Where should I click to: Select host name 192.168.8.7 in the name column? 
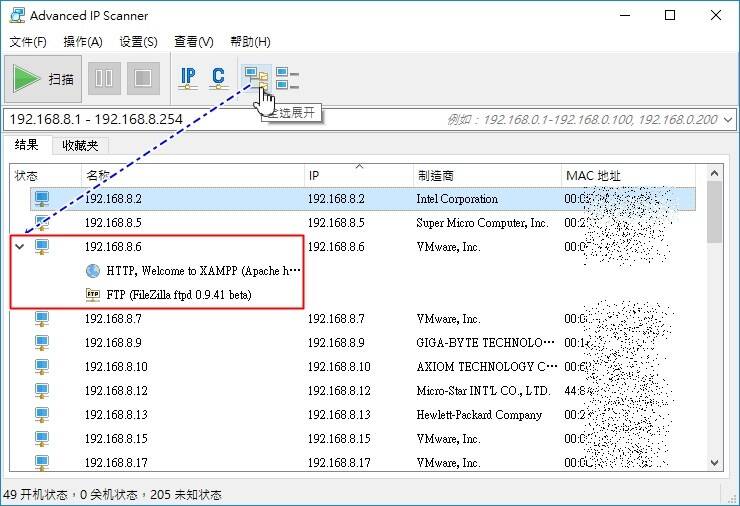tap(113, 319)
